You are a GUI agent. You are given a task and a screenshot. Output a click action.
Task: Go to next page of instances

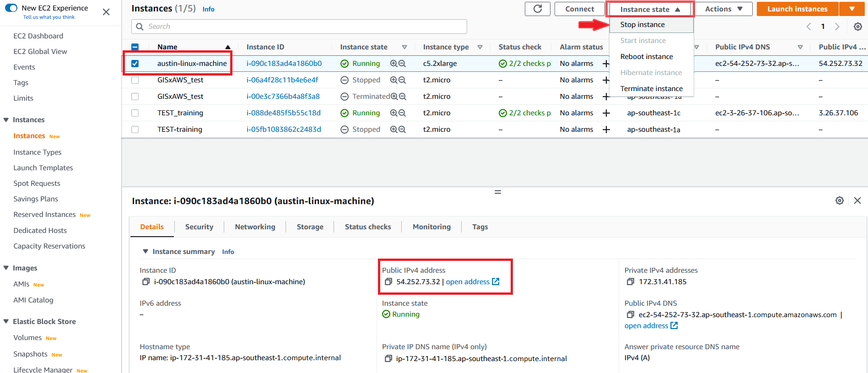pyautogui.click(x=837, y=27)
